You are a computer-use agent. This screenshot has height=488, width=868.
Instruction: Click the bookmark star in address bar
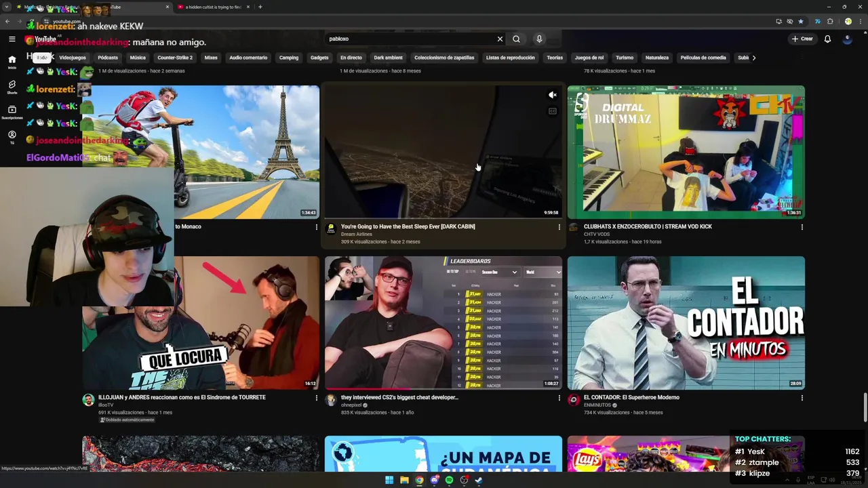point(801,21)
